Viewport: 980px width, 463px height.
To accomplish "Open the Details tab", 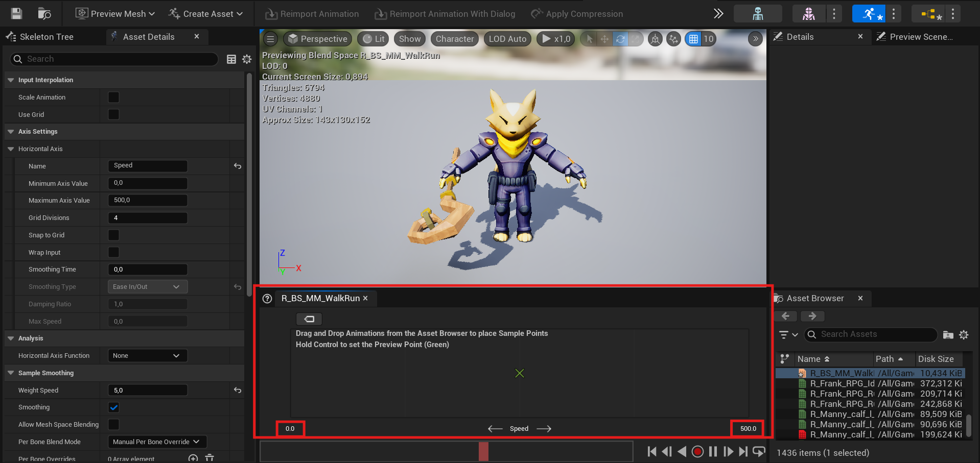I will pyautogui.click(x=800, y=37).
